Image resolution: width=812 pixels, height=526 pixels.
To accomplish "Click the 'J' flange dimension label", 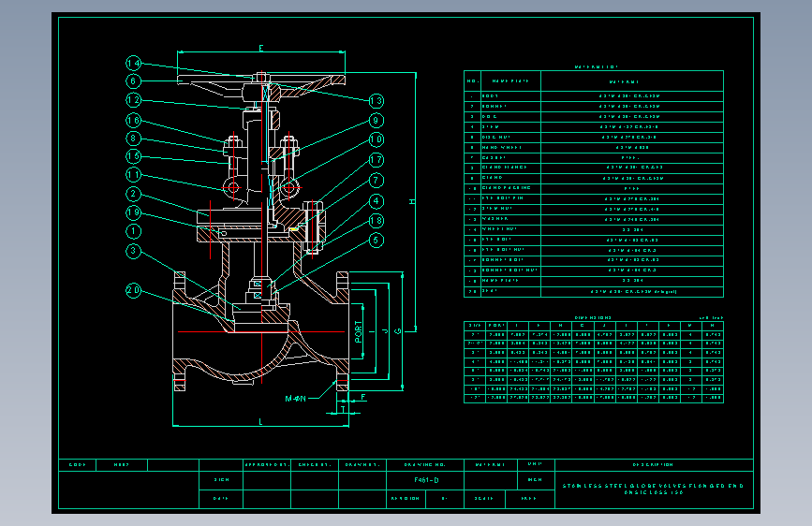I will pyautogui.click(x=385, y=330).
